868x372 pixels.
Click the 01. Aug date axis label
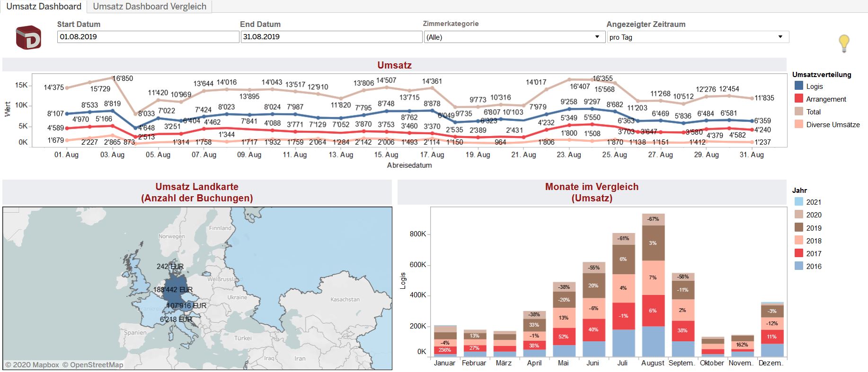66,155
